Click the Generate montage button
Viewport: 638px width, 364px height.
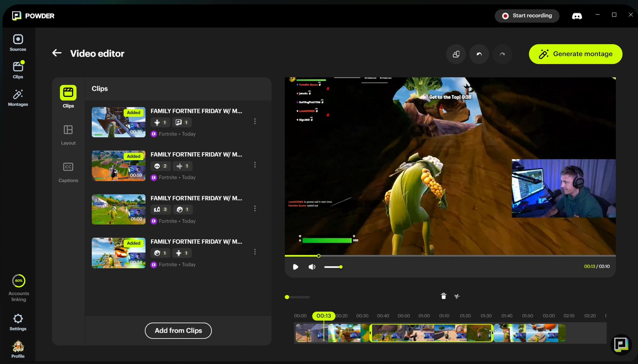click(575, 54)
